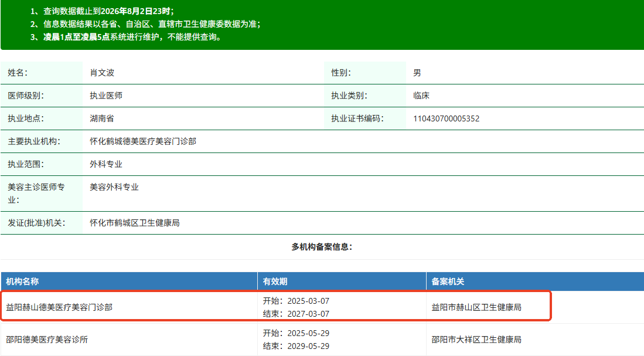Select authority 邵阳市大祥区卫生健康局
The width and height of the screenshot is (644, 356).
tap(476, 340)
